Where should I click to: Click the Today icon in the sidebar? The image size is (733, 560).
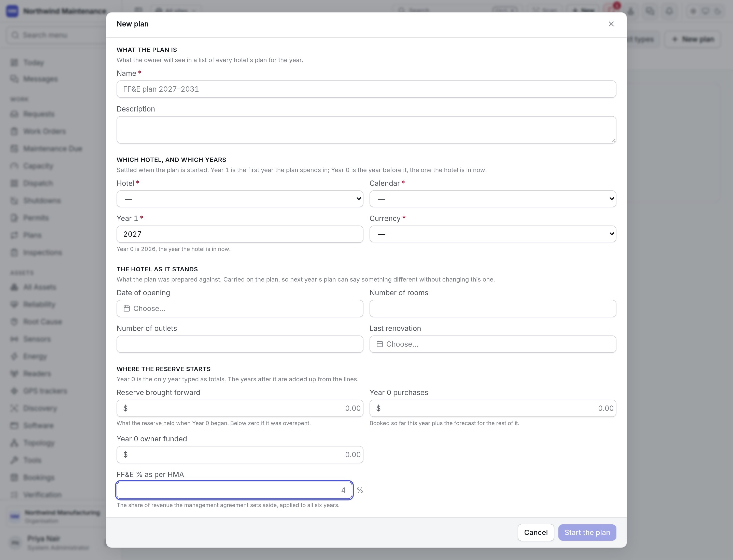(14, 63)
